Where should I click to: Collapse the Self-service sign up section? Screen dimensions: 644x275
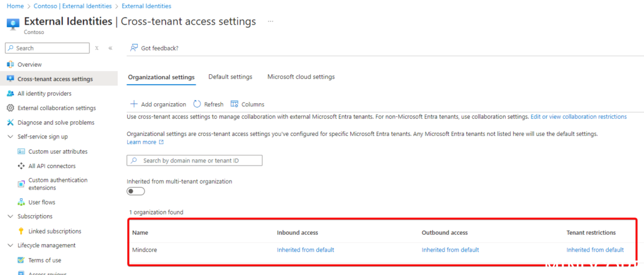point(10,137)
